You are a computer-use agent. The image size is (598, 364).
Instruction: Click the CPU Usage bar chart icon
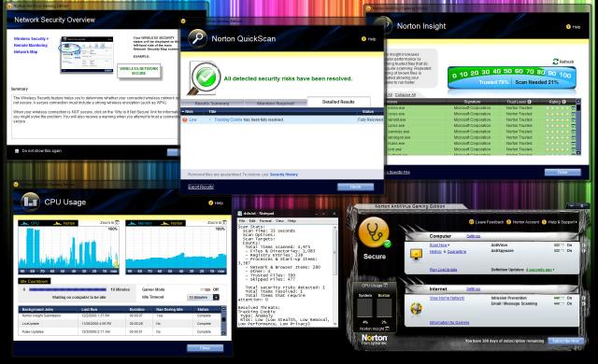tap(30, 202)
